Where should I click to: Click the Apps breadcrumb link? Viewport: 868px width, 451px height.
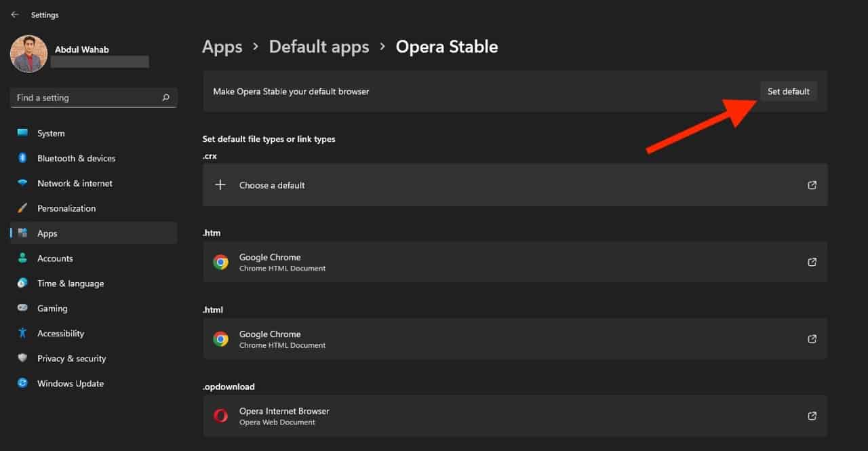tap(222, 47)
